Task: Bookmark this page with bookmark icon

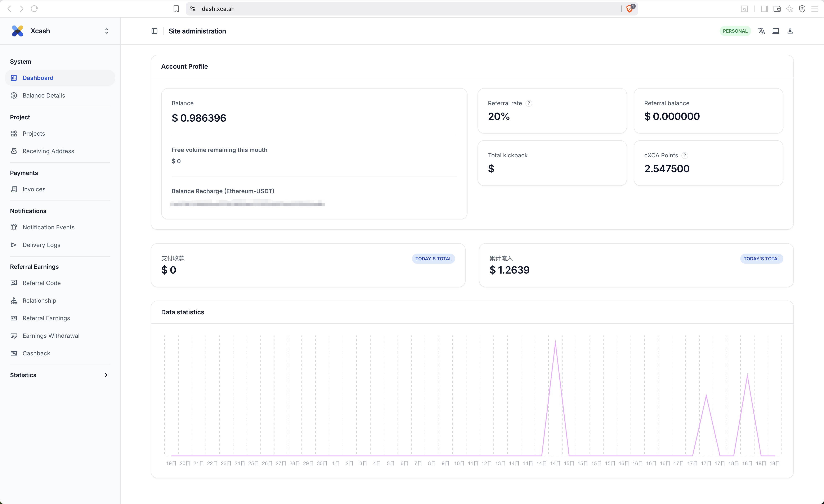Action: 176,9
